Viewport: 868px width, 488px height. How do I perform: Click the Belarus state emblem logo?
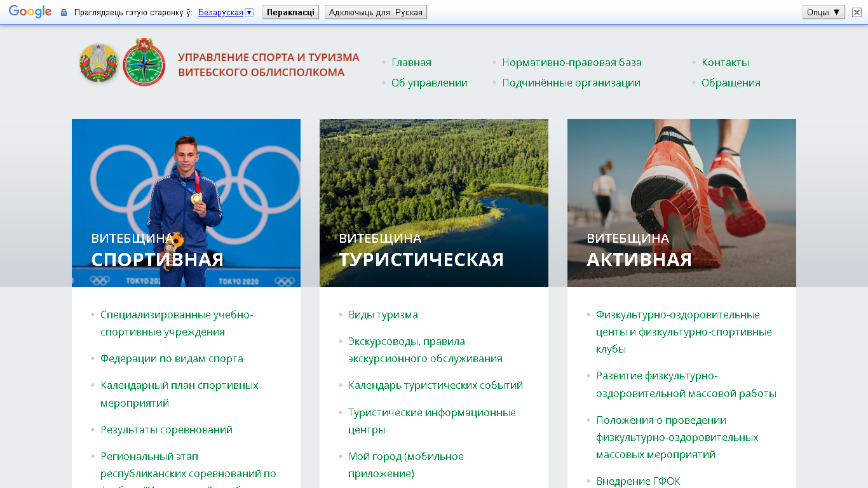[x=98, y=62]
